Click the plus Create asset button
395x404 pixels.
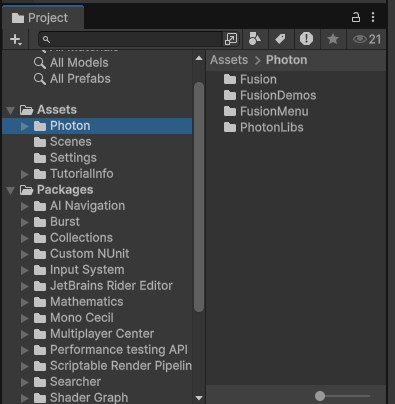pyautogui.click(x=15, y=39)
